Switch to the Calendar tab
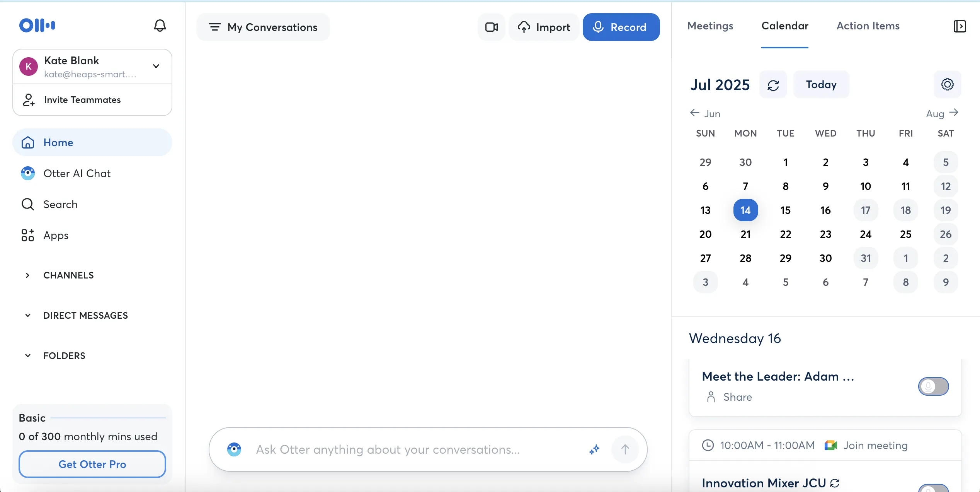Image resolution: width=980 pixels, height=492 pixels. coord(785,26)
